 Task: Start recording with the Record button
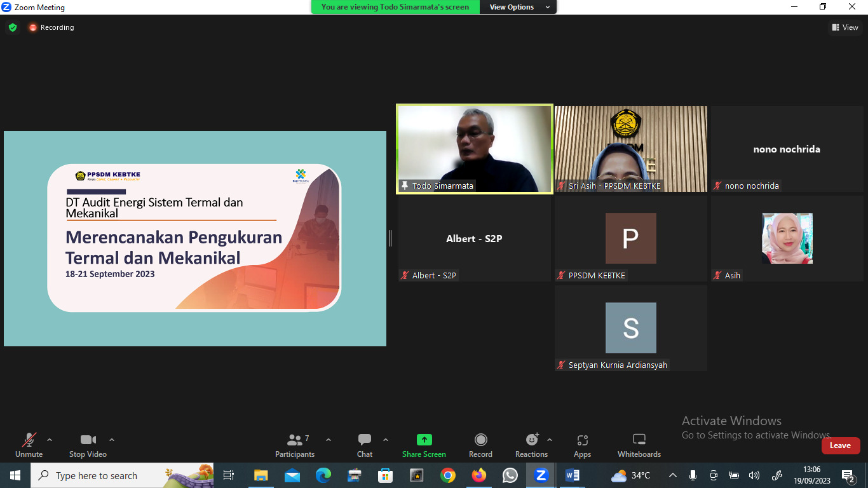(480, 445)
